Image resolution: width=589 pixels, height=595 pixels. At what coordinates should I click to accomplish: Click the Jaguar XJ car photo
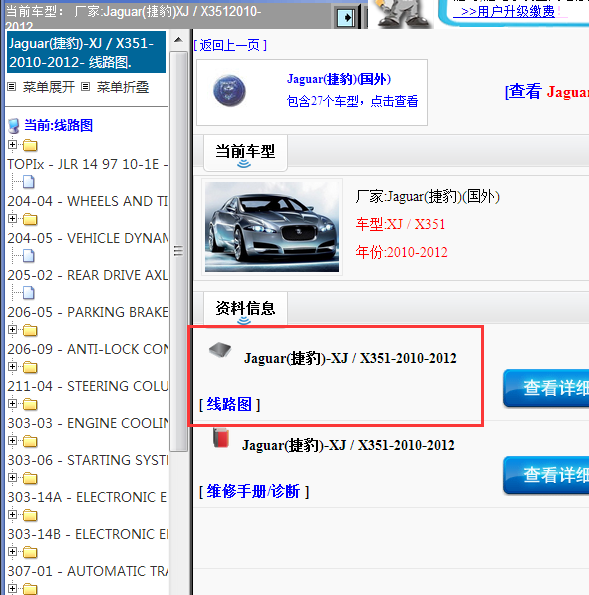click(272, 227)
